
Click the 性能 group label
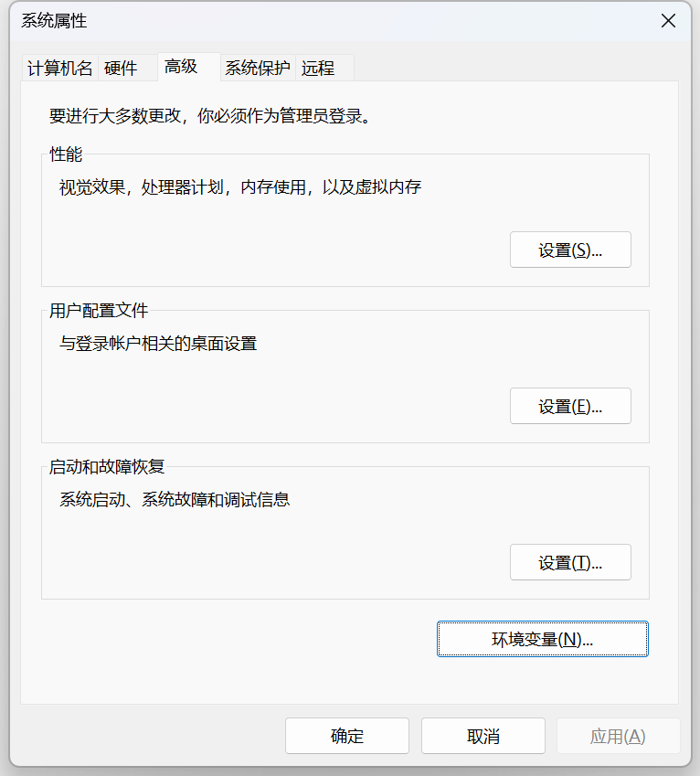pos(66,154)
